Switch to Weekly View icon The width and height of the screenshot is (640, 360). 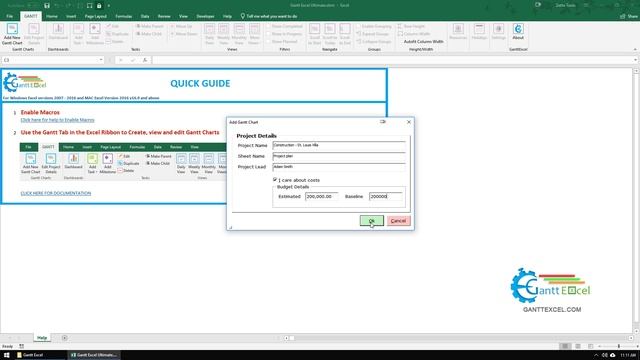224,34
